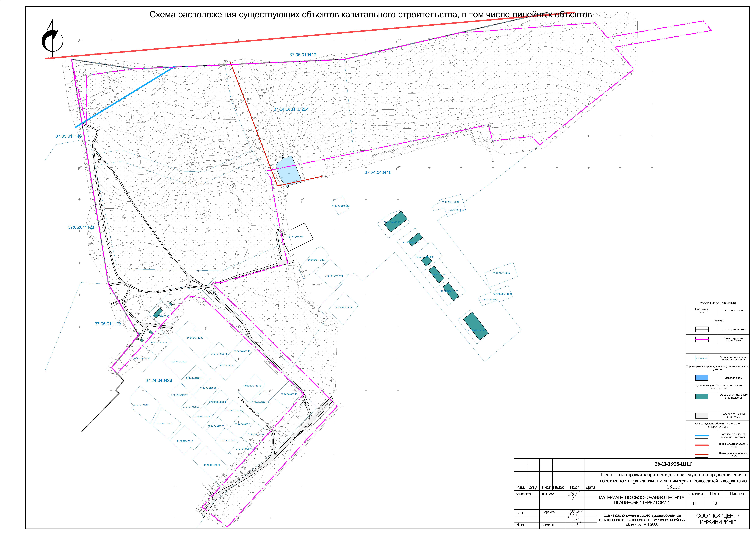The height and width of the screenshot is (535, 756).
Task: Click the legend text 'Дорога с гравийным покрытием'
Action: [x=734, y=416]
